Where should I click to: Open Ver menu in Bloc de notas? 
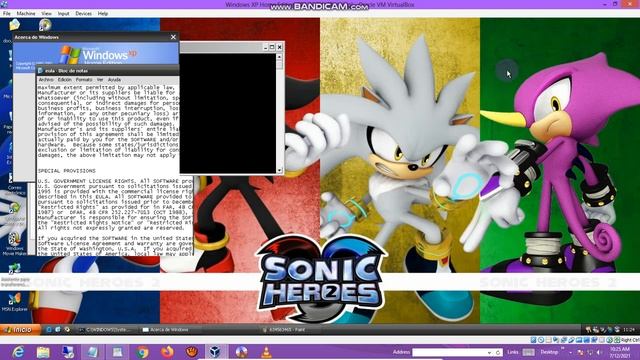pyautogui.click(x=100, y=80)
